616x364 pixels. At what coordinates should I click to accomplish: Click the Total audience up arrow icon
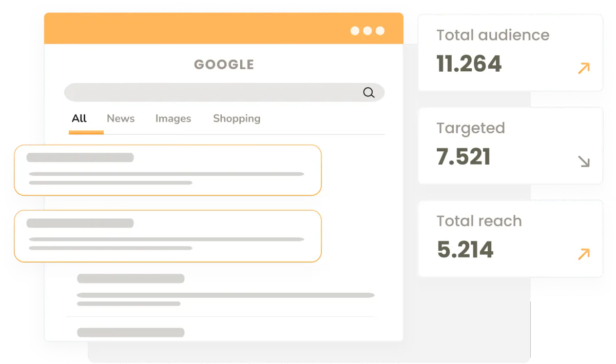coord(584,68)
